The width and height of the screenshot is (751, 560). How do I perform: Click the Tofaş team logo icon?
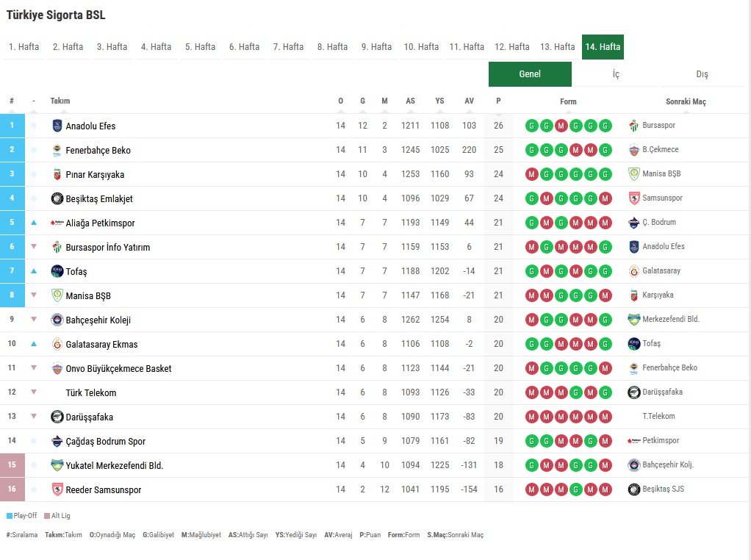tap(57, 271)
